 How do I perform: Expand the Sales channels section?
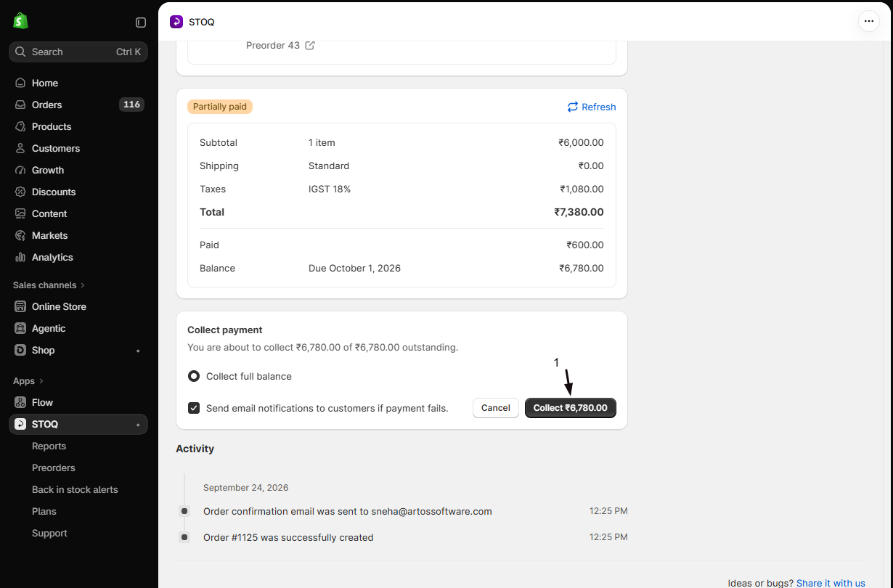tap(49, 285)
